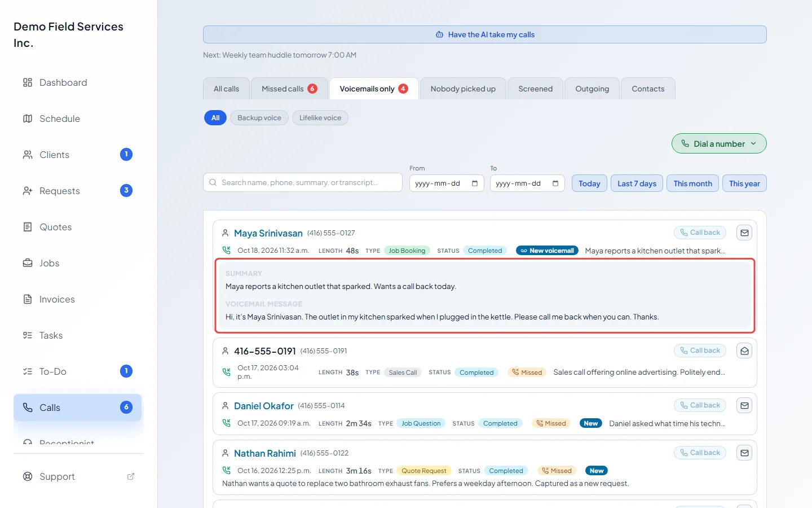812x508 pixels.
Task: Click the Calls phone icon in sidebar
Action: tap(28, 408)
